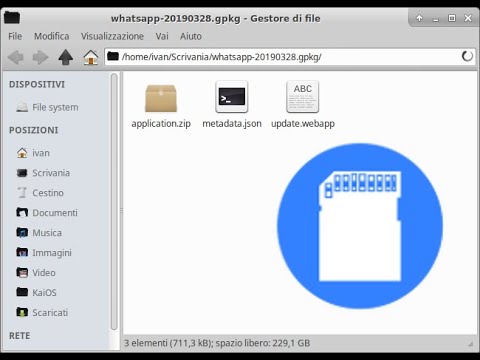This screenshot has width=480, height=360.
Task: Open the home folder via house icon
Action: pos(91,57)
